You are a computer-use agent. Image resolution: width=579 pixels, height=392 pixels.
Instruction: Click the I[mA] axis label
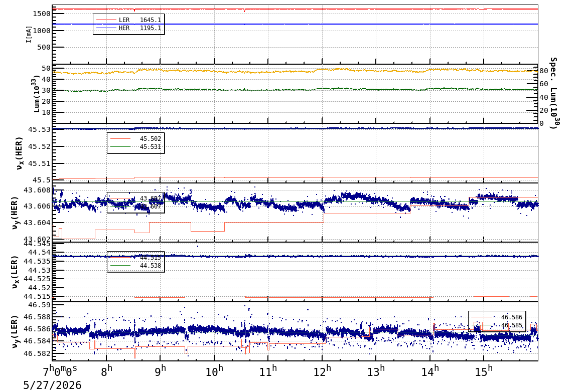(x=29, y=34)
